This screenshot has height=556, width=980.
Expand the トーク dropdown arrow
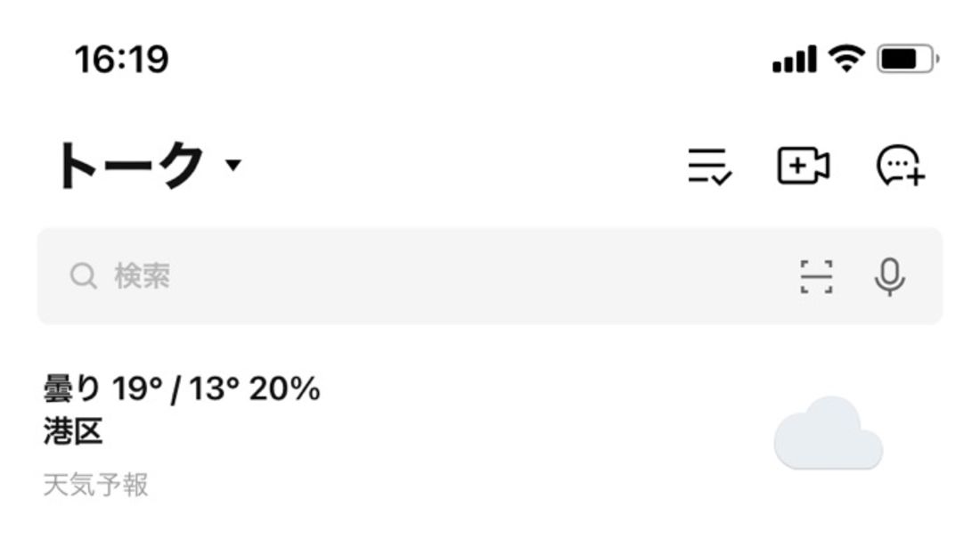tap(233, 165)
